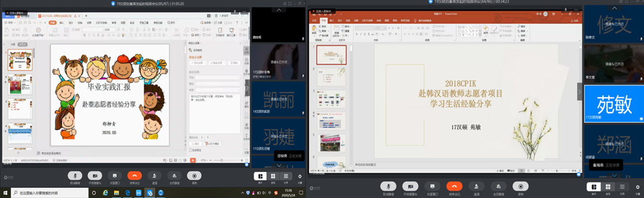Open the Insert tab in the WPS ribbon
The height and width of the screenshot is (198, 644).
click(x=62, y=22)
